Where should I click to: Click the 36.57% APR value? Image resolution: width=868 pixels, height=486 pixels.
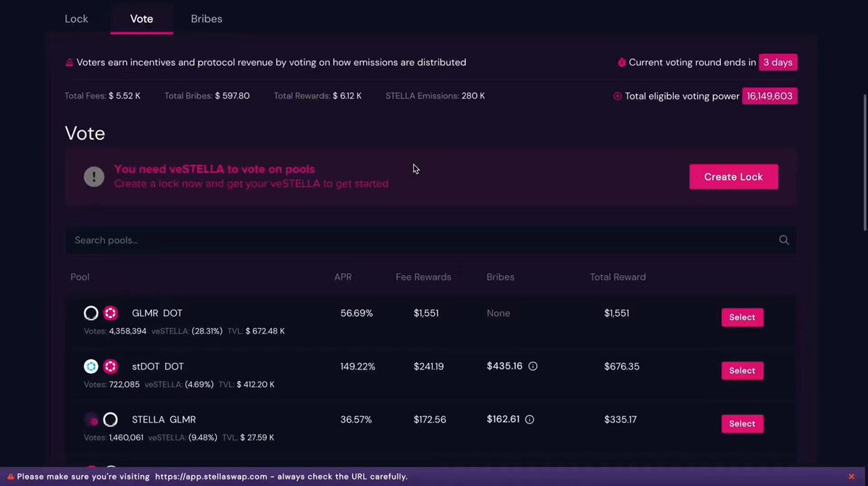(x=356, y=419)
